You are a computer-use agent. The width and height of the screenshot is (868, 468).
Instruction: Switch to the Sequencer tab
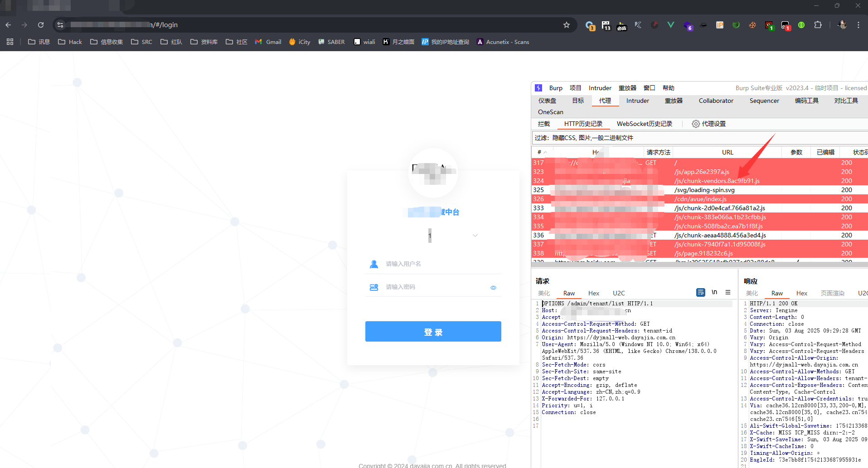(764, 101)
